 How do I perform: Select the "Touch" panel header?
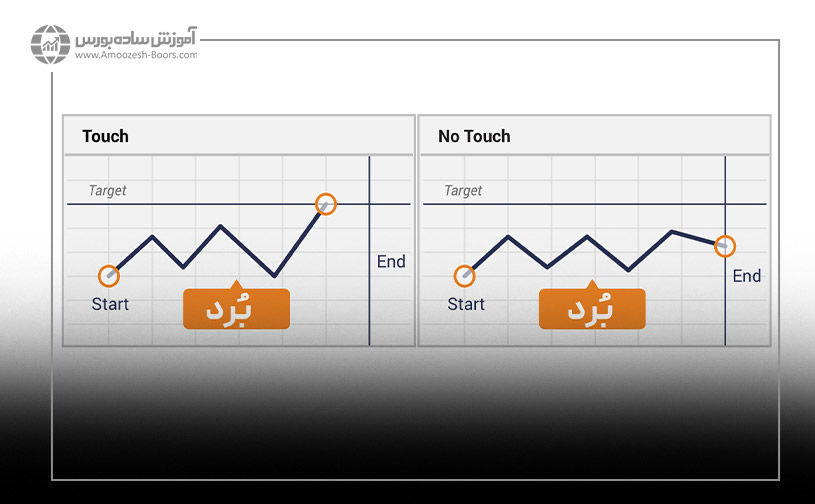[x=105, y=136]
